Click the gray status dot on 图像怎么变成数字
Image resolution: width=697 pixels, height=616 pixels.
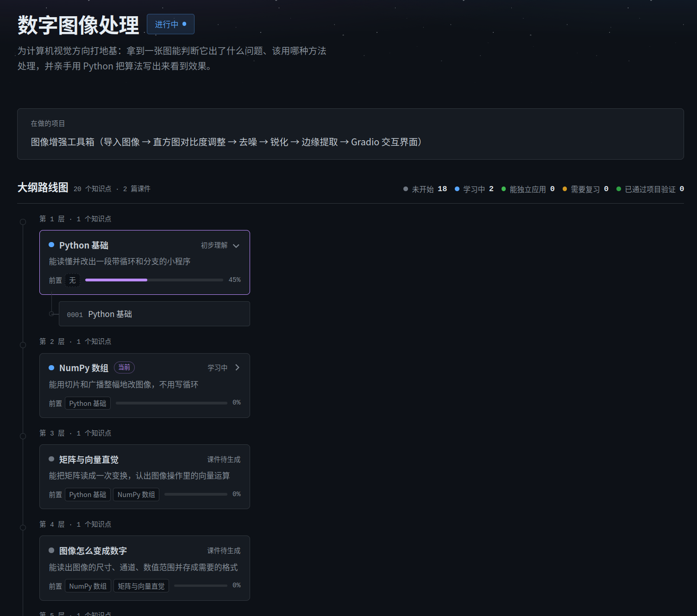[51, 550]
